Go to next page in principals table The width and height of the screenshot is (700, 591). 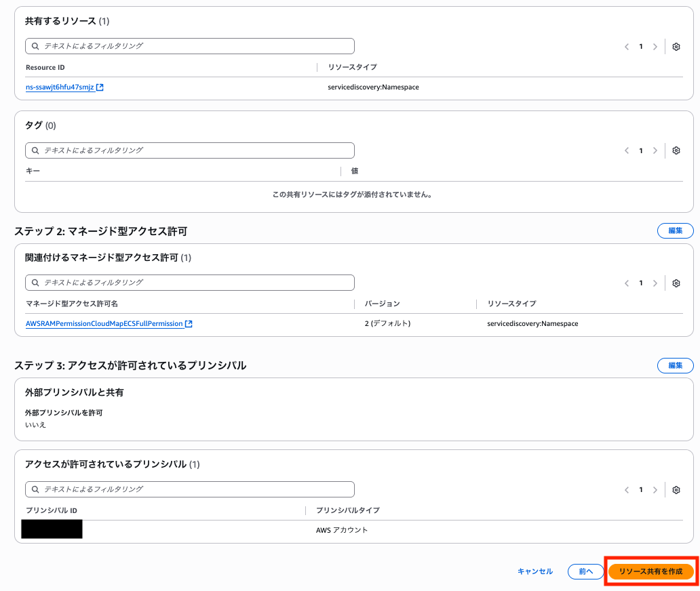[655, 490]
